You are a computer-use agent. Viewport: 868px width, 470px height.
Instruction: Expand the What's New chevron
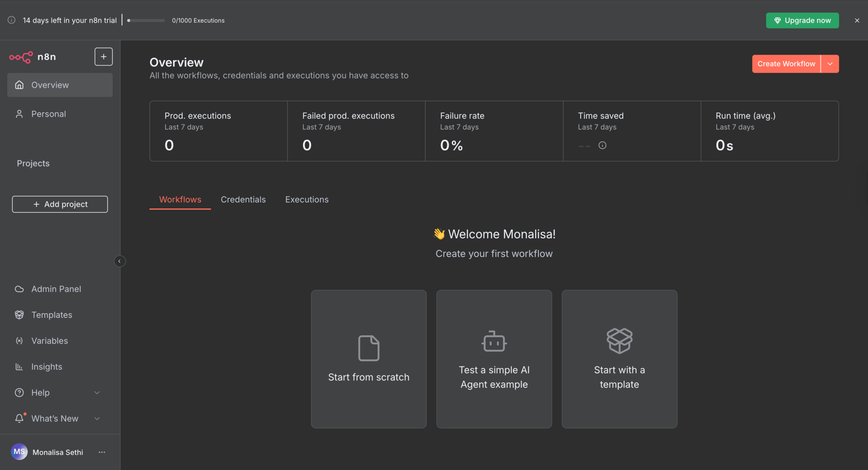[97, 418]
